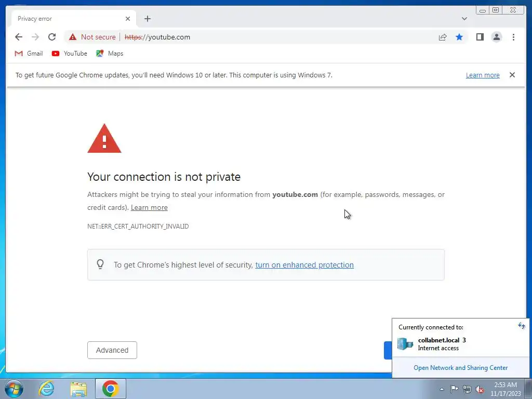
Task: Show hidden system tray icons
Action: click(x=442, y=389)
